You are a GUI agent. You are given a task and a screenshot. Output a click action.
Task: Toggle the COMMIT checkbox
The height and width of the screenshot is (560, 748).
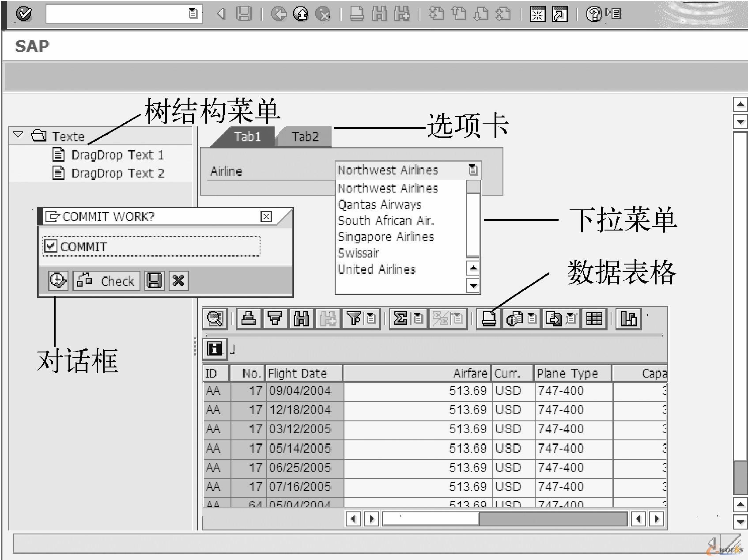(x=51, y=246)
